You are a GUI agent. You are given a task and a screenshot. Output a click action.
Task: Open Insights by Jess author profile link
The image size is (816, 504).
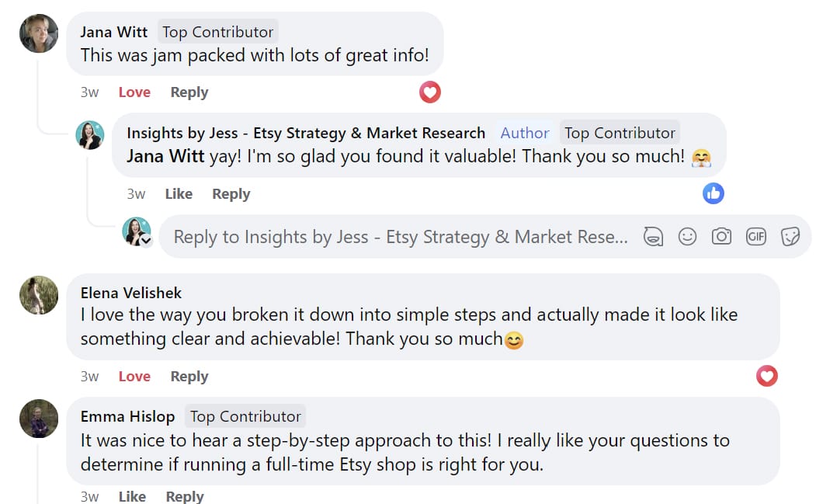click(x=306, y=133)
